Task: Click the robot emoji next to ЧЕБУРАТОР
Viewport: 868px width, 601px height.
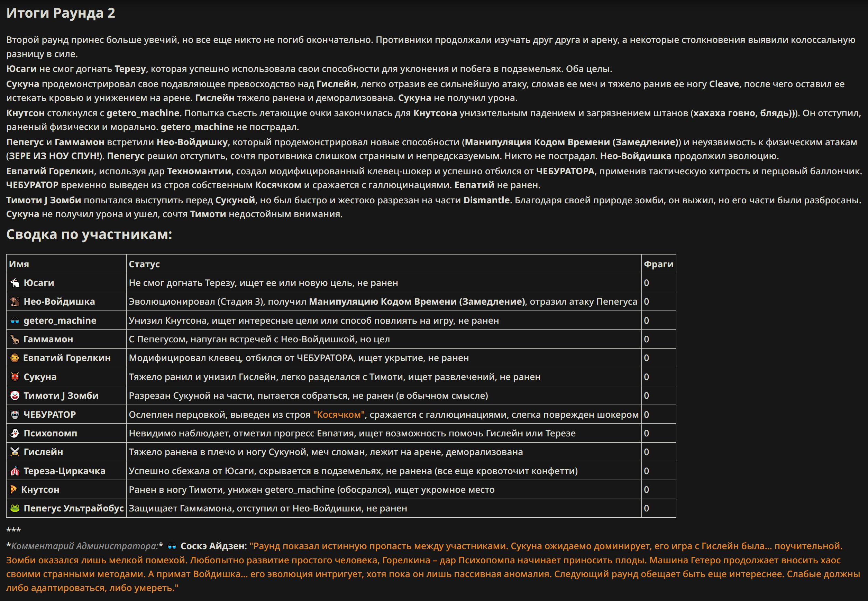Action: click(15, 415)
